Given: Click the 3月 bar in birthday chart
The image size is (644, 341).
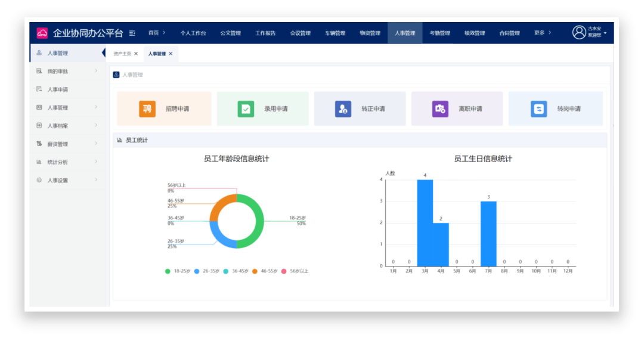Looking at the screenshot, I should [x=425, y=223].
